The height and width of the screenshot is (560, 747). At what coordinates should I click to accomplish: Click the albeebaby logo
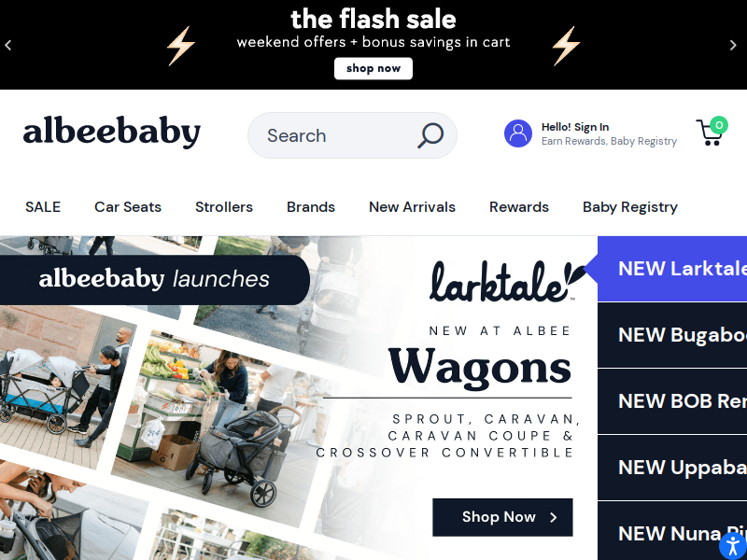coord(111,132)
